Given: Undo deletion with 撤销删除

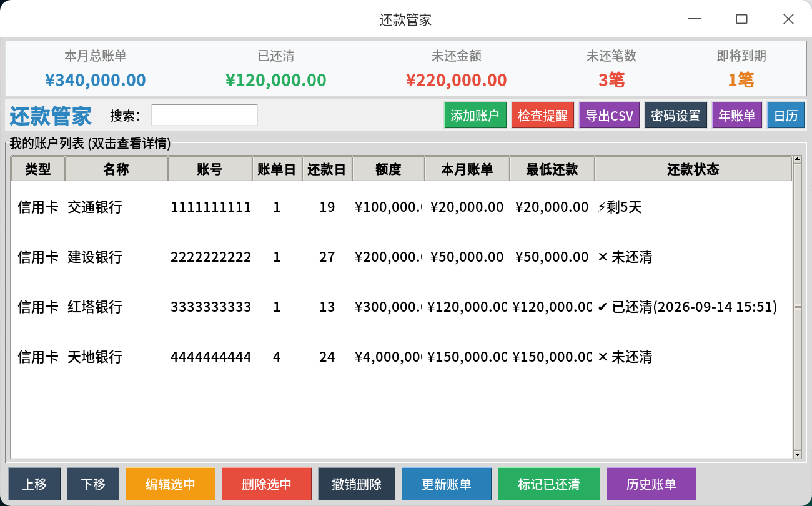Looking at the screenshot, I should (357, 484).
